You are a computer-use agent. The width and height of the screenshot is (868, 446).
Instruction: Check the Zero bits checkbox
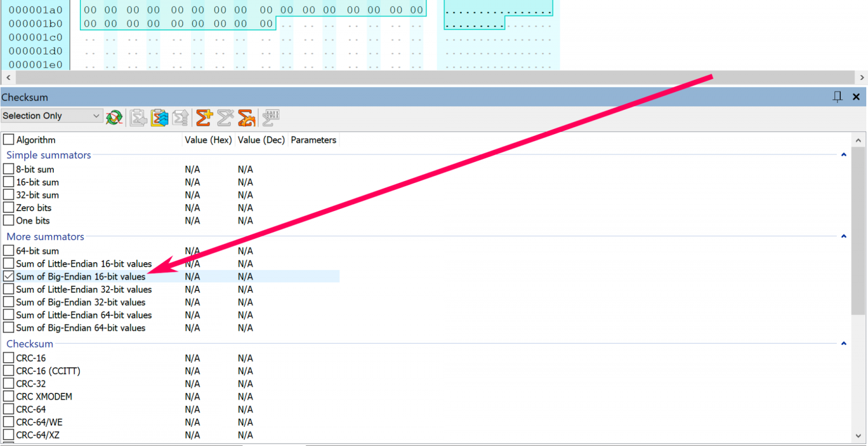point(9,208)
